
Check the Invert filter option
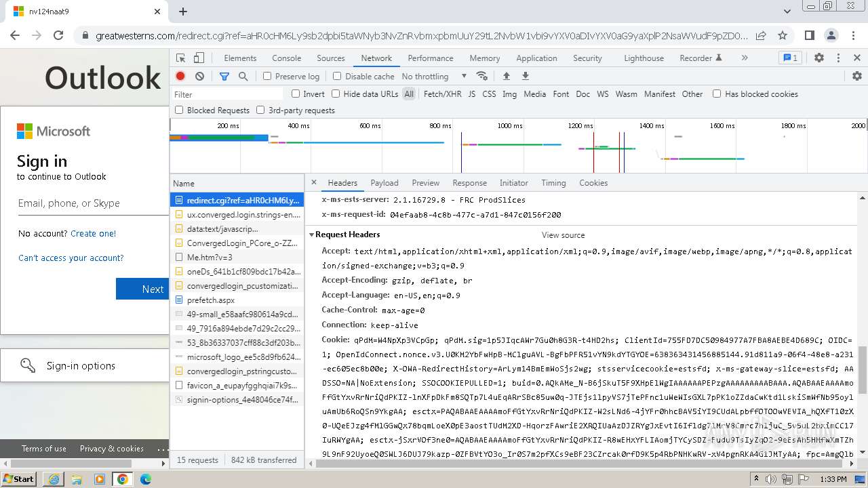[296, 94]
